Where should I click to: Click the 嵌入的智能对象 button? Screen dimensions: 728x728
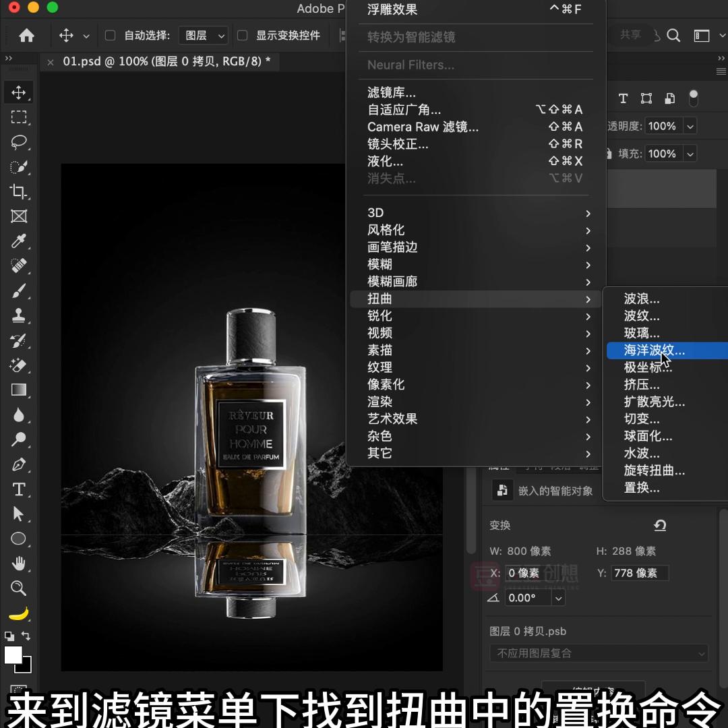pos(502,491)
